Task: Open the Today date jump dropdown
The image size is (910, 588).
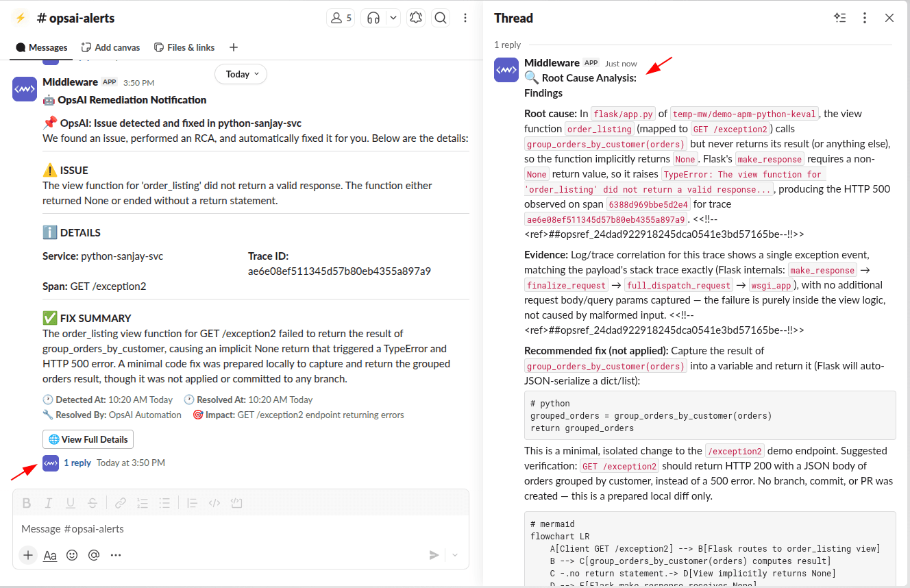Action: (x=241, y=74)
